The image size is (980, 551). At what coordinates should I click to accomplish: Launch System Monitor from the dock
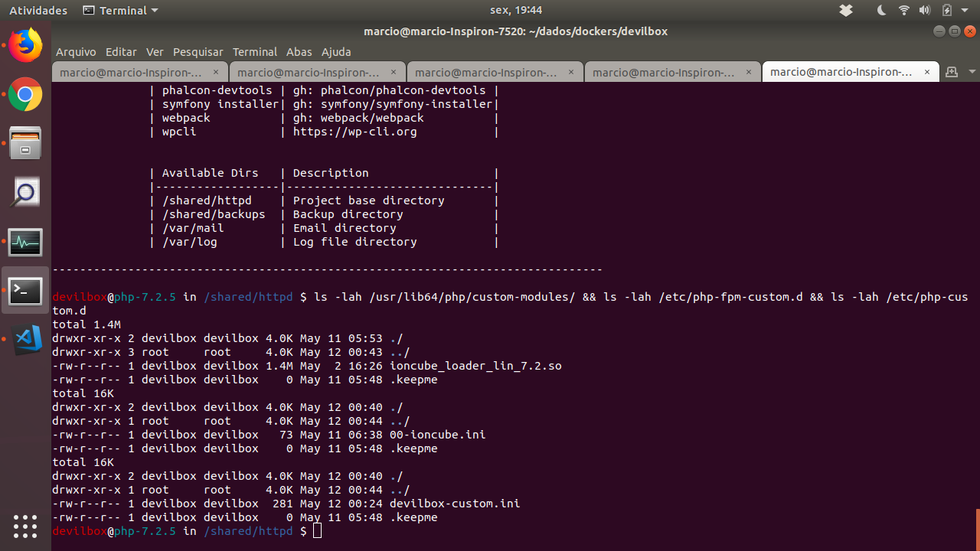click(25, 242)
